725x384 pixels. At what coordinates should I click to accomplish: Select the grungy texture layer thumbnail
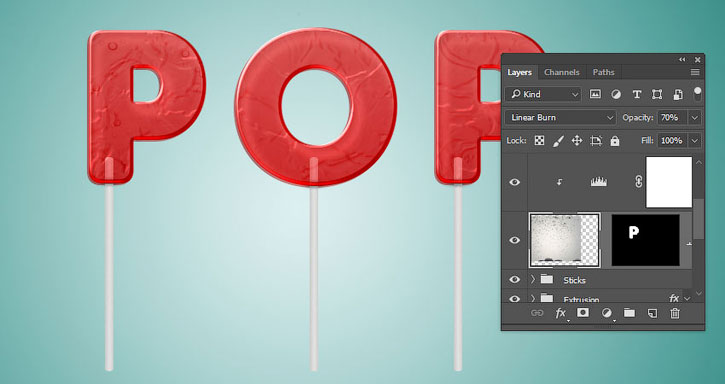(565, 240)
